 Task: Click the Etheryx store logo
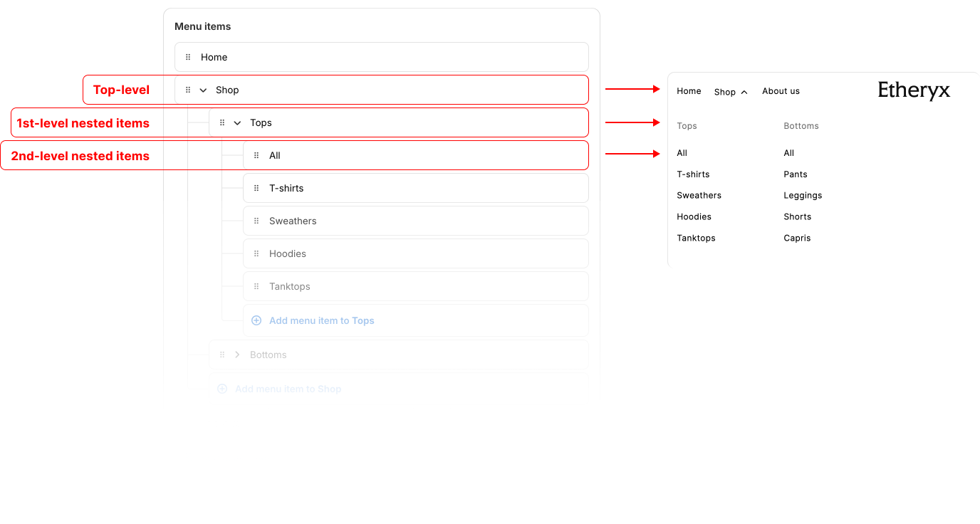914,90
